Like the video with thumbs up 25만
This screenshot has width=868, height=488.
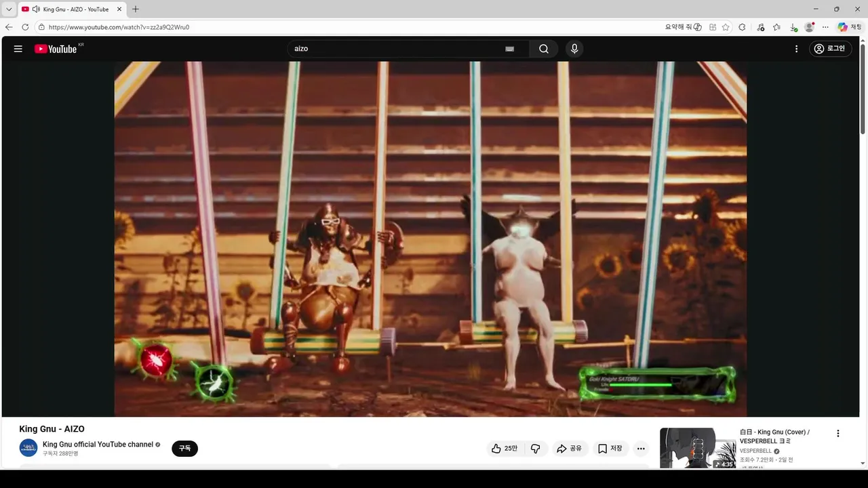[505, 449]
